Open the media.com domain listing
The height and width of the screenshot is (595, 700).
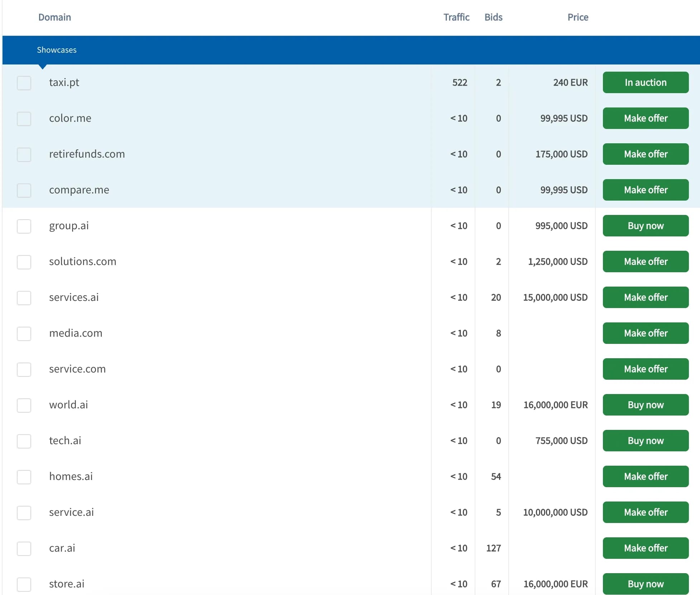coord(75,333)
